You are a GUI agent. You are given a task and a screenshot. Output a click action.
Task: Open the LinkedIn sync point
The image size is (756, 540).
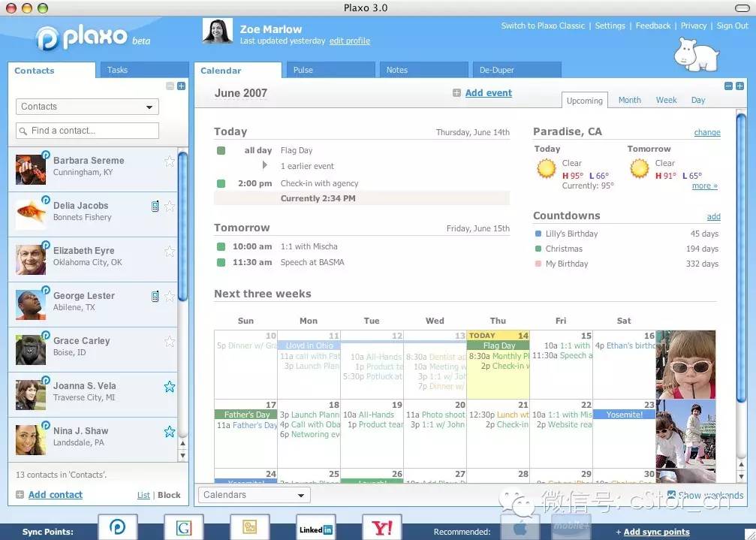click(x=316, y=527)
